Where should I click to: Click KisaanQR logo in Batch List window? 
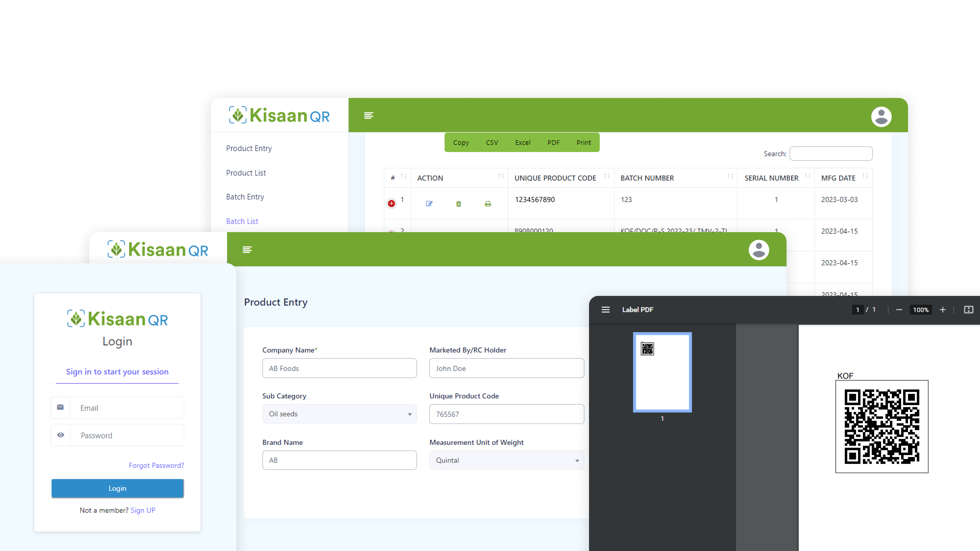(x=279, y=115)
